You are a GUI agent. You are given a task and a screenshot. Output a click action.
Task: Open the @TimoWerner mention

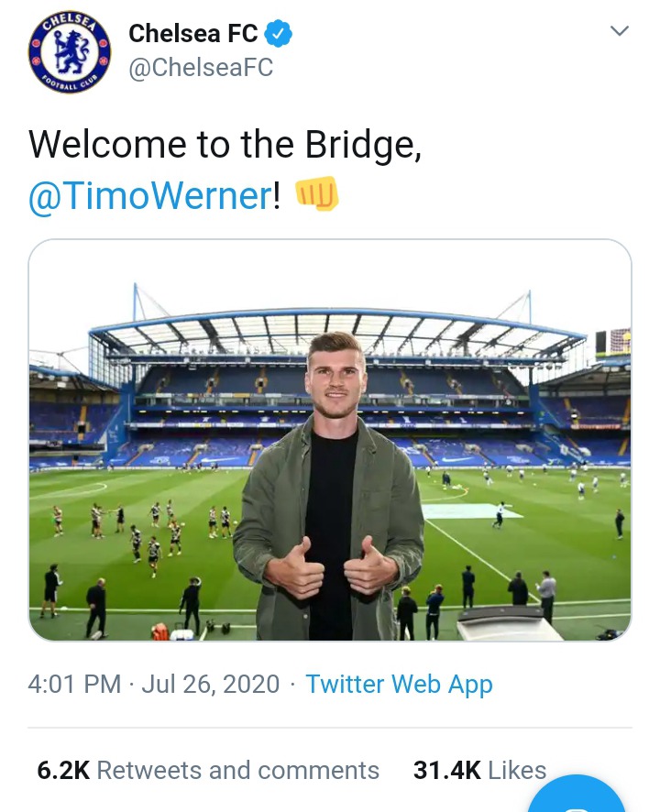[150, 195]
